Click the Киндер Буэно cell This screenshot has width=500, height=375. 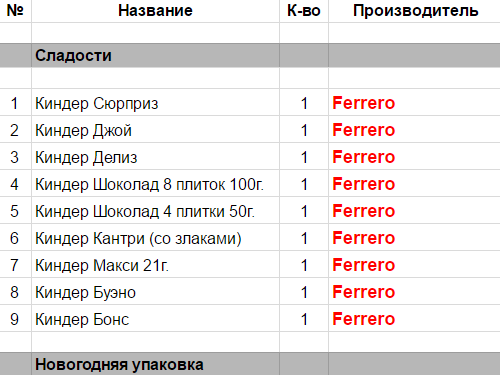tap(155, 291)
